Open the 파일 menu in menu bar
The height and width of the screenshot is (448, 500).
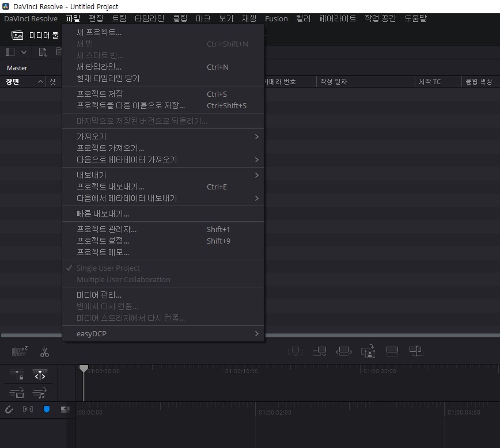point(73,18)
